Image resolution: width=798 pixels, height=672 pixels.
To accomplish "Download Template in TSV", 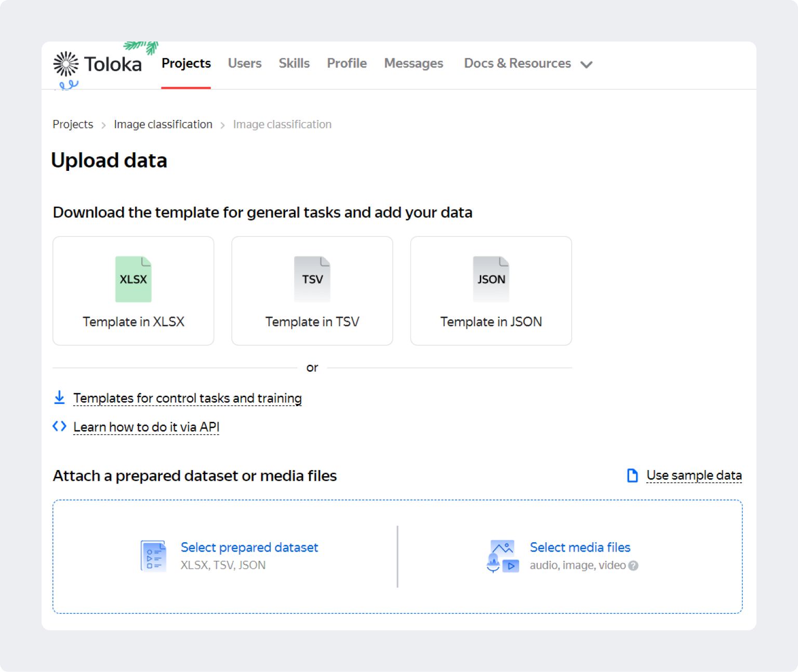I will click(312, 291).
